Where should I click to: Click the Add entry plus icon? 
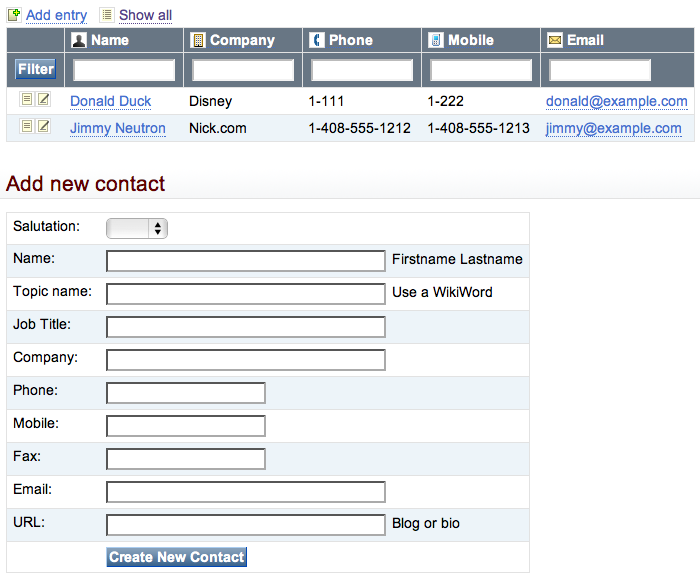pyautogui.click(x=14, y=15)
